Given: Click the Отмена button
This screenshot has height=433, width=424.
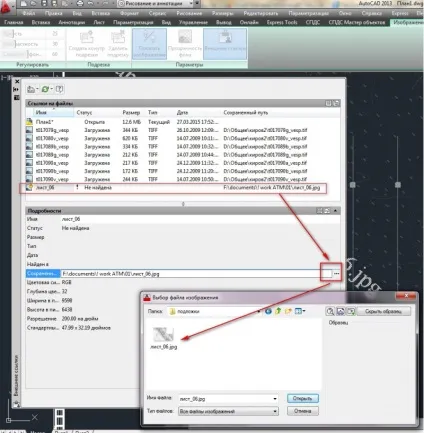Looking at the screenshot, I should pos(303,411).
